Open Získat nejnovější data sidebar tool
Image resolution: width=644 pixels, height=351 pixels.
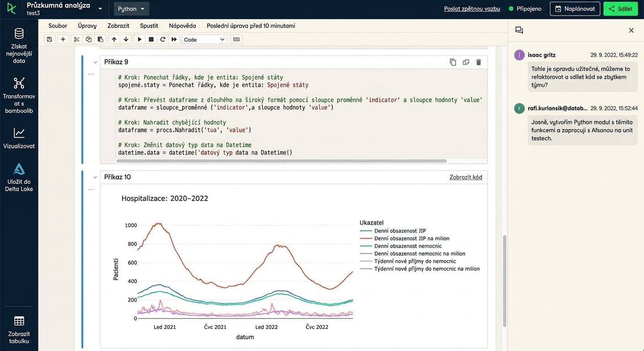point(19,46)
